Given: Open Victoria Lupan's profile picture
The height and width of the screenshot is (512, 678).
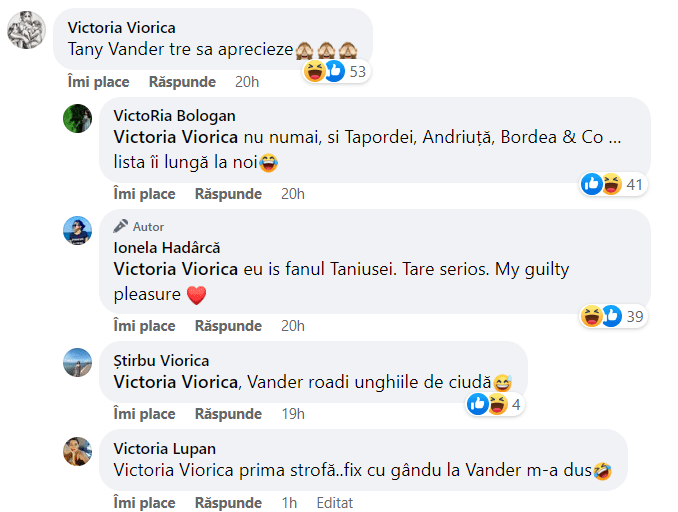Looking at the screenshot, I should (x=77, y=451).
